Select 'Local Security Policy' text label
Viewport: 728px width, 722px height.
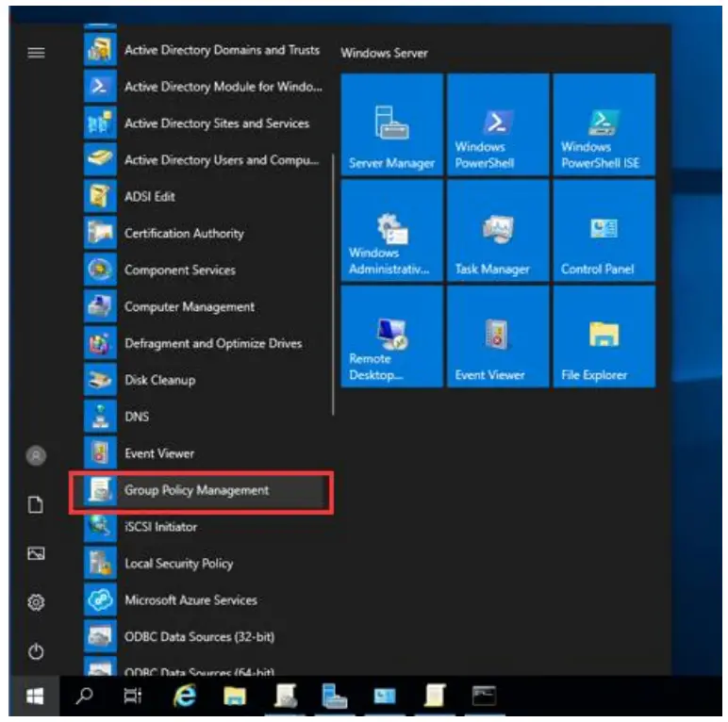click(x=179, y=564)
